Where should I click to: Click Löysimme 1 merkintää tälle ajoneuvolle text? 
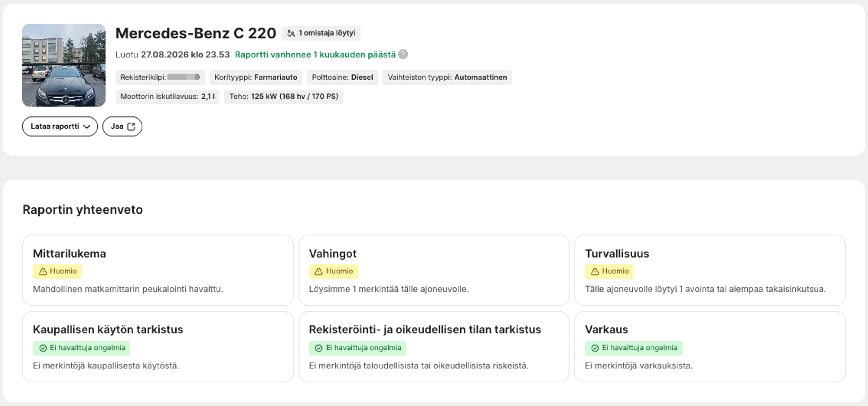(389, 289)
